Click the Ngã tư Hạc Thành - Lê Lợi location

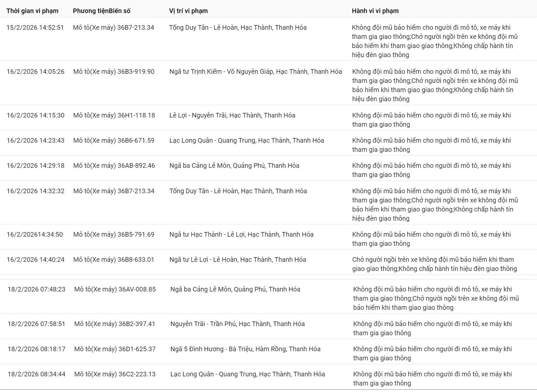pyautogui.click(x=241, y=234)
